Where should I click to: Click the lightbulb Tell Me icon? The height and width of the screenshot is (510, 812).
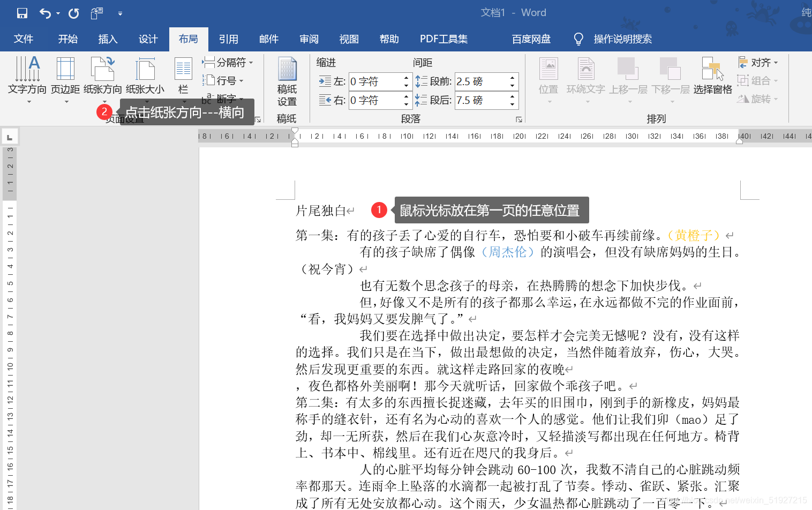pyautogui.click(x=578, y=39)
